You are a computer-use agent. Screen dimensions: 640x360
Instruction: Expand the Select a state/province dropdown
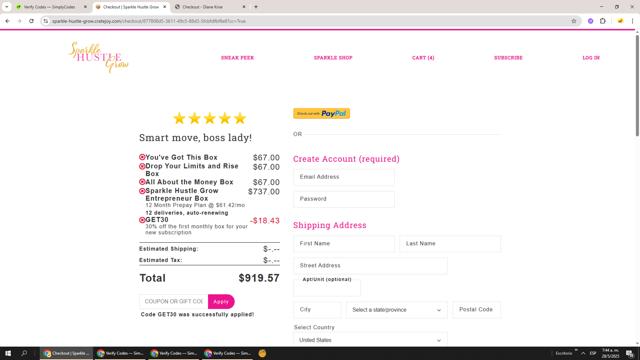click(397, 310)
